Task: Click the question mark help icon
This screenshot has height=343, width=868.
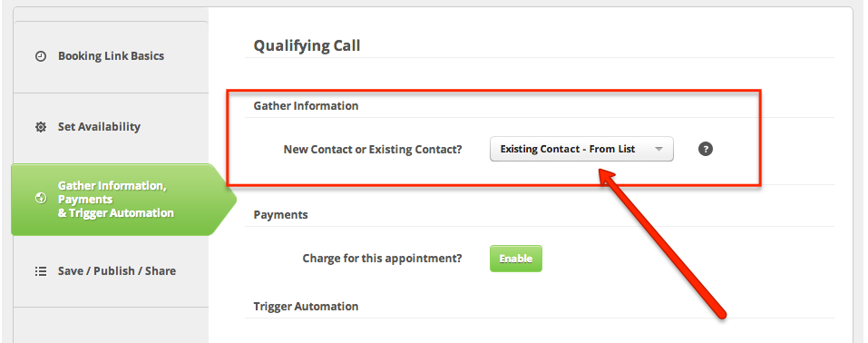Action: (x=706, y=149)
